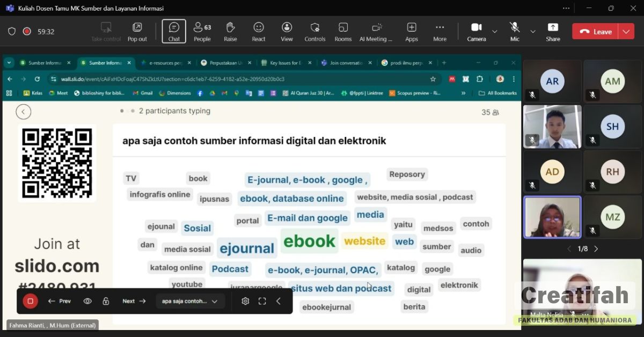Screen dimensions: 644x337
Task: Toggle the Camera on or off
Action: (476, 31)
